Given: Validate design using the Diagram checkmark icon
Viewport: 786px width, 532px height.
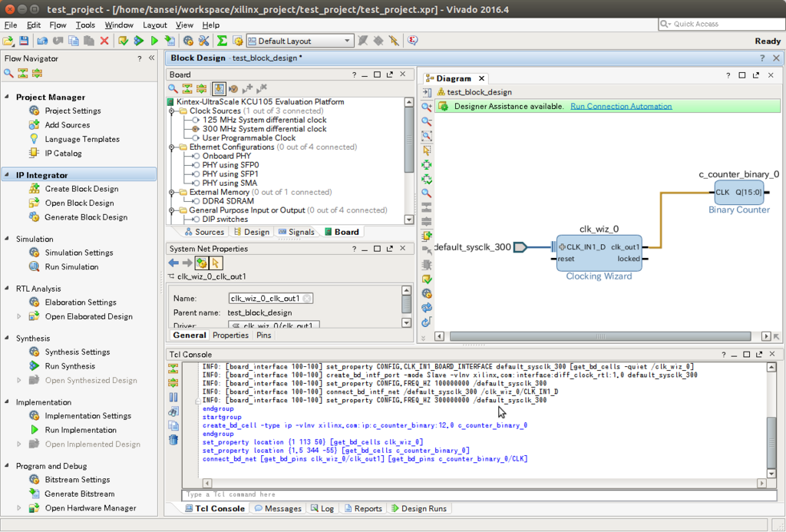Looking at the screenshot, I should coord(427,279).
